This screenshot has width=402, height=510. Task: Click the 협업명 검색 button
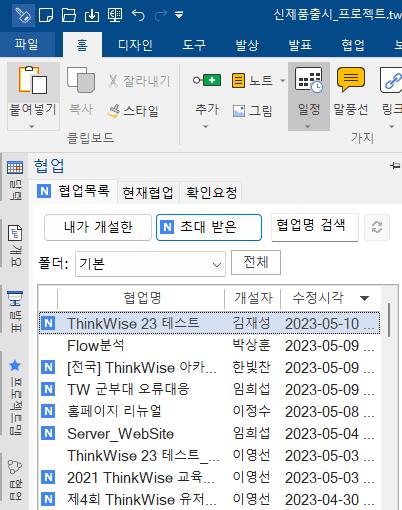pyautogui.click(x=315, y=227)
